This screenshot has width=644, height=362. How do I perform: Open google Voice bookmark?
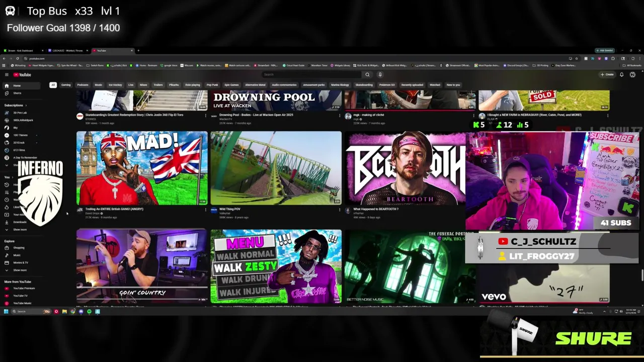(169, 65)
